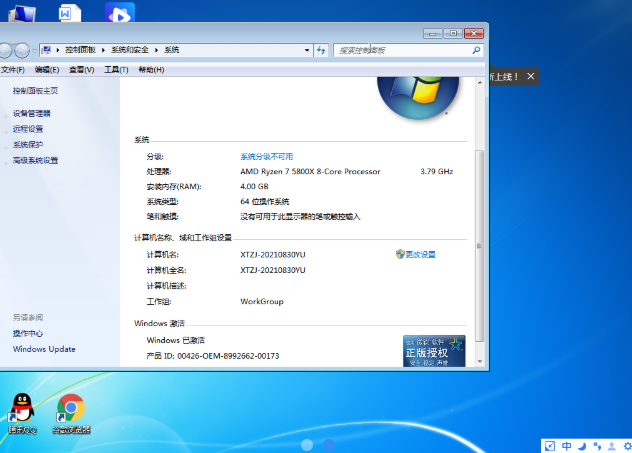Click the search magnifier icon

(x=476, y=49)
